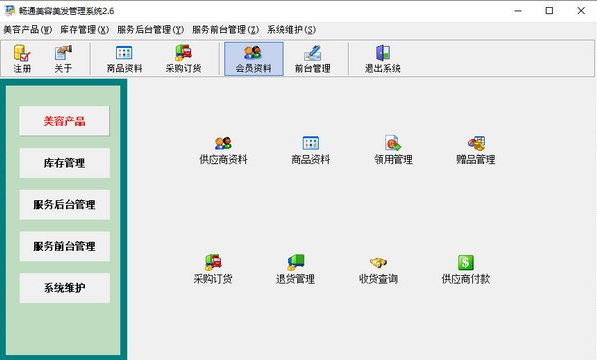Screen dimensions: 597x360
Task: Launch the 领用管理 icon
Action: (393, 151)
